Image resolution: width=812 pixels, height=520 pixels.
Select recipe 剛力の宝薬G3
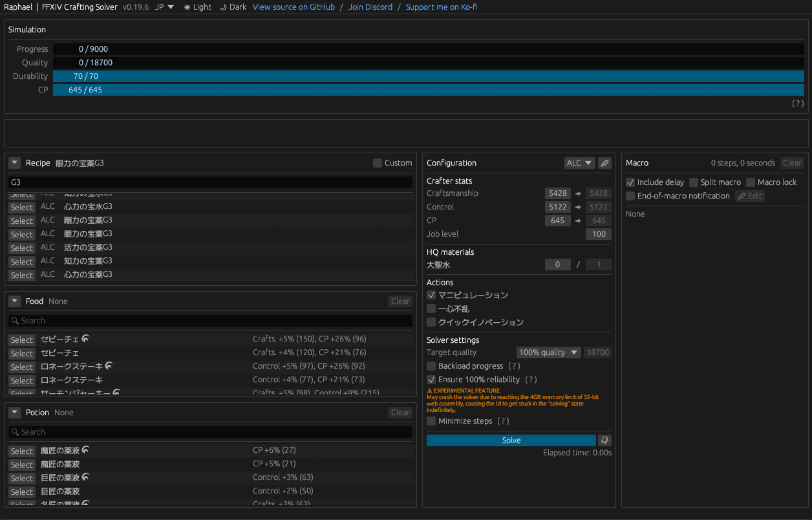[x=21, y=221]
